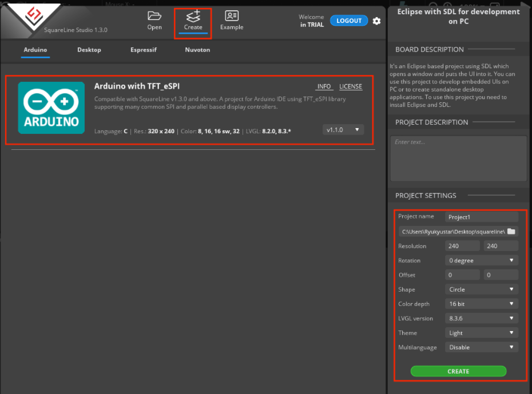Open the INFO link for Arduino board
The width and height of the screenshot is (532, 394).
coord(324,86)
